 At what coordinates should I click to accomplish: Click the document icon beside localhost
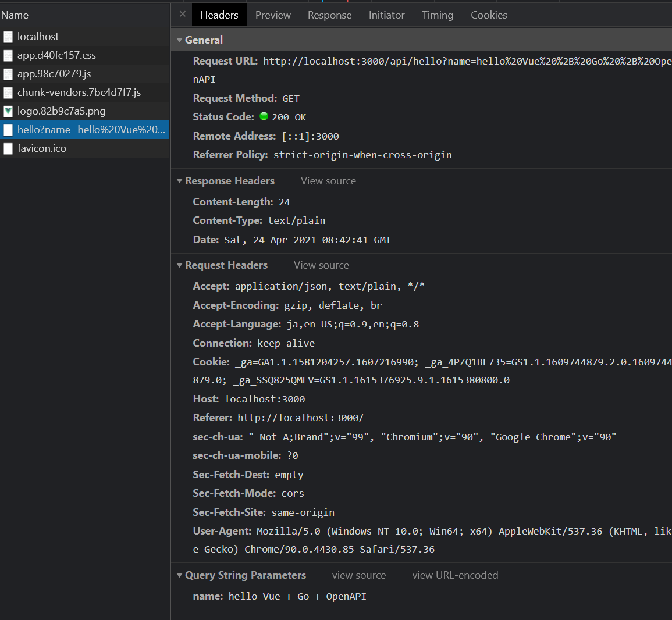point(8,37)
